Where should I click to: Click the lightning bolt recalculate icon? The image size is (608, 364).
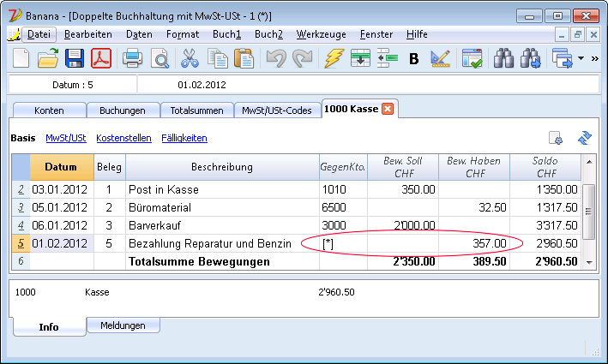coord(334,58)
